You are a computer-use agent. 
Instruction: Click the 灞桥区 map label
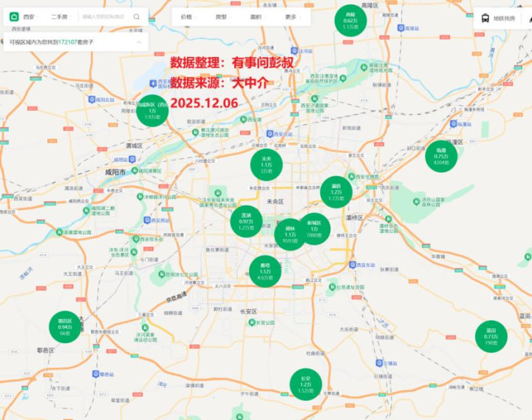(354, 217)
